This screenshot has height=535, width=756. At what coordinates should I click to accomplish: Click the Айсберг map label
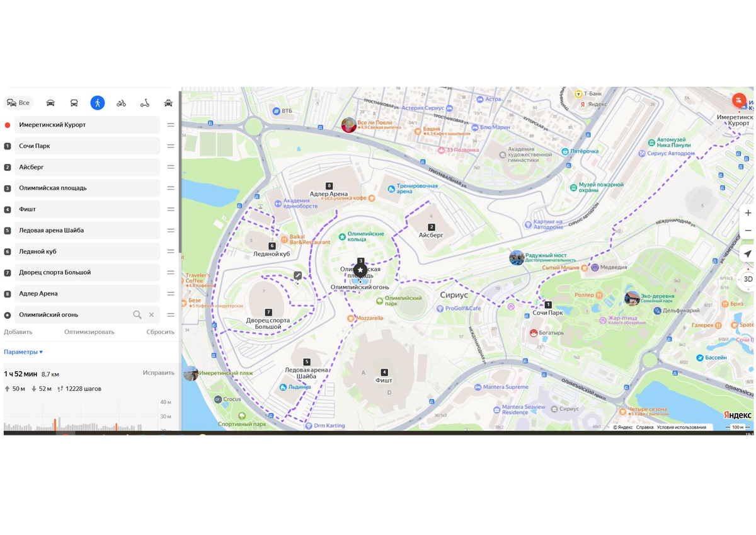tap(432, 235)
